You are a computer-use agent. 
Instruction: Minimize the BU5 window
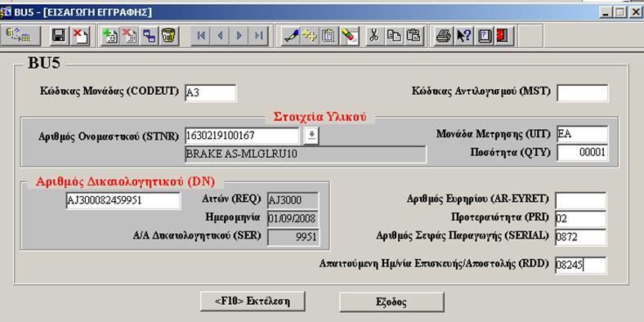point(606,12)
